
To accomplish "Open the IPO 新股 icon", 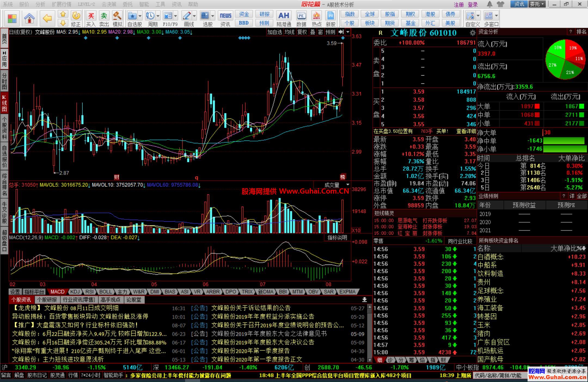I will (330, 15).
